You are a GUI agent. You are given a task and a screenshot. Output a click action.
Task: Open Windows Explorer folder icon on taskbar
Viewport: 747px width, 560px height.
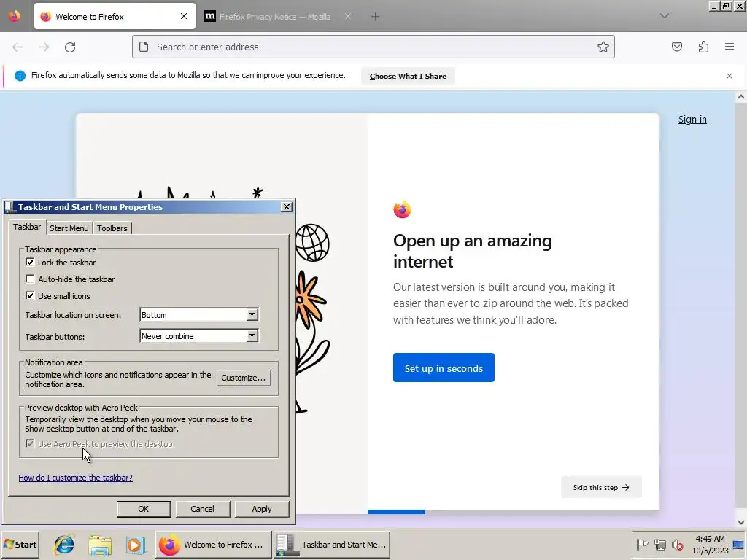(100, 545)
